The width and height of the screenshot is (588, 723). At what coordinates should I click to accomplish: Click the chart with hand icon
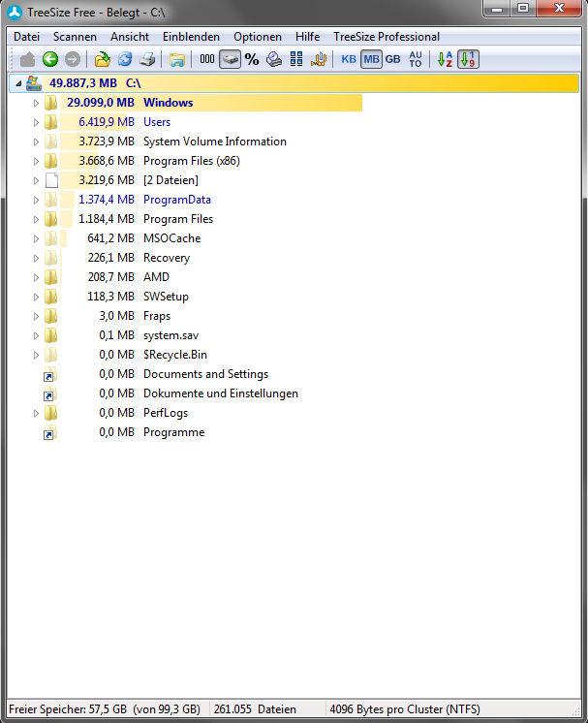pyautogui.click(x=319, y=59)
